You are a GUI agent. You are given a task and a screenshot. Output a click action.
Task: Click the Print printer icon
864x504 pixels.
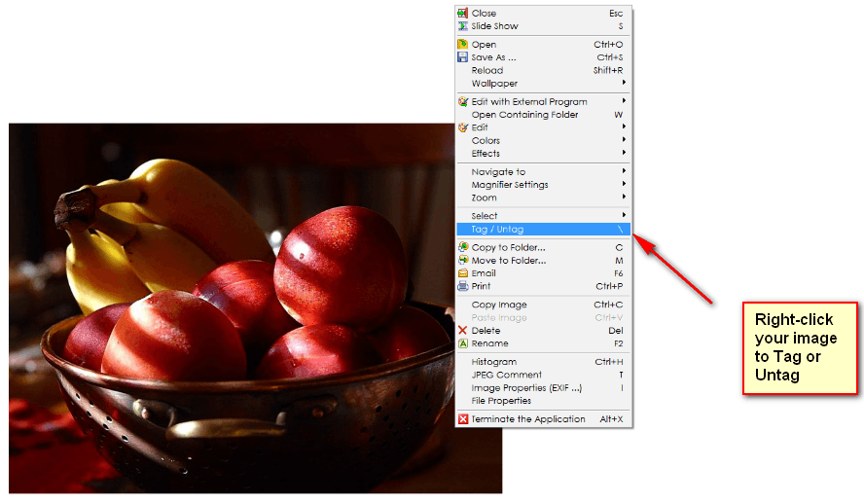point(463,286)
